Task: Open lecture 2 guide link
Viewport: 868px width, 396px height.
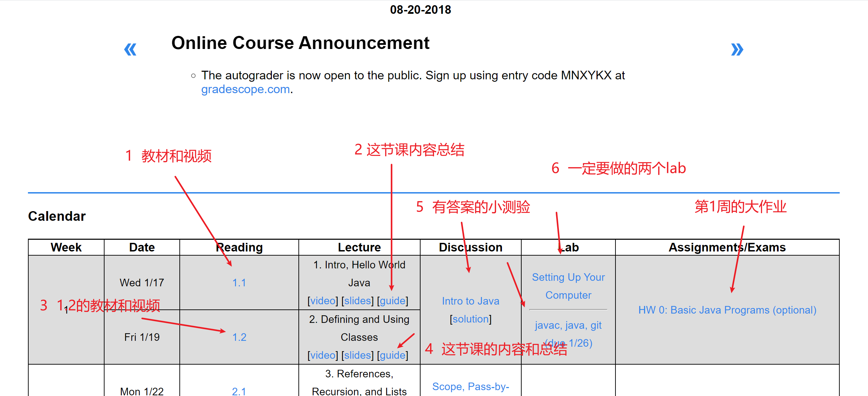Action: click(x=393, y=355)
